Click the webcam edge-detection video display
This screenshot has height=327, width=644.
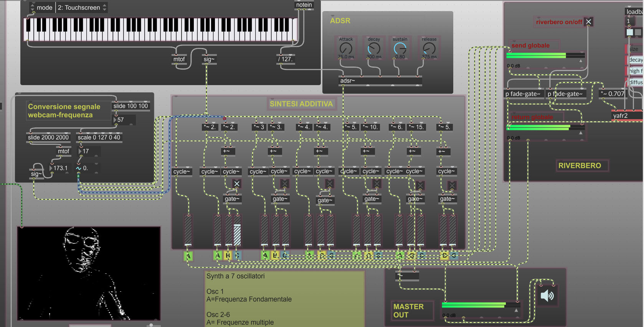point(89,273)
